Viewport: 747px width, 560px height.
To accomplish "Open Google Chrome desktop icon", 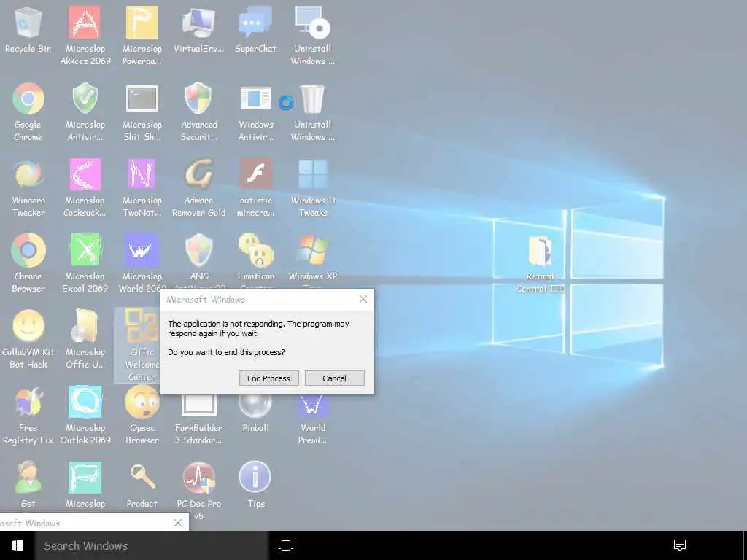I will [x=28, y=98].
